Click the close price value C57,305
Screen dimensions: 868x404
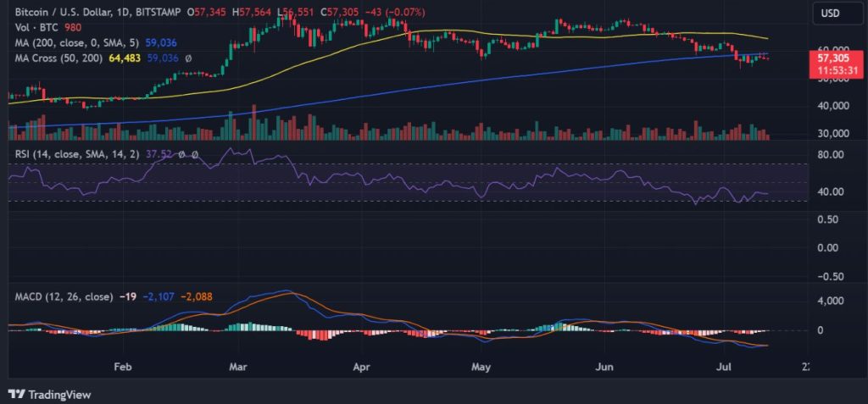pos(339,12)
